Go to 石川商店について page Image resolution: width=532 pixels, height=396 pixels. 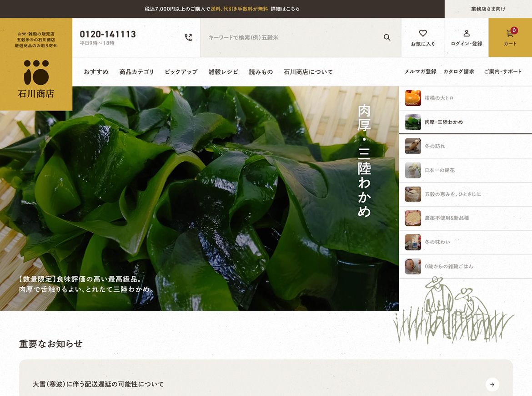308,72
